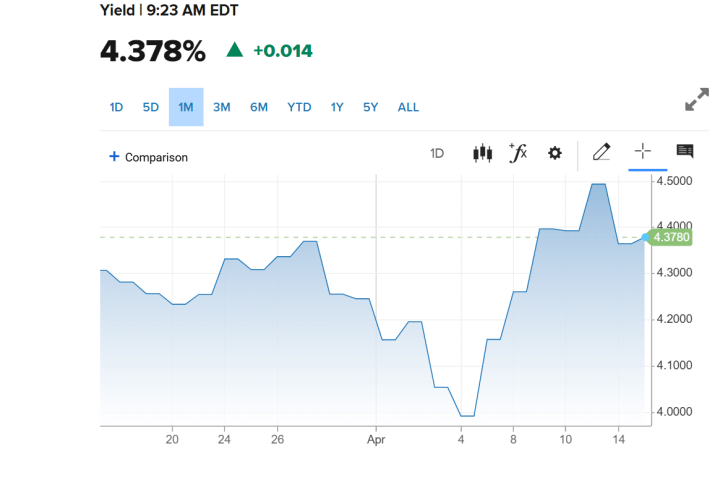Toggle the crosshair tool

(642, 152)
